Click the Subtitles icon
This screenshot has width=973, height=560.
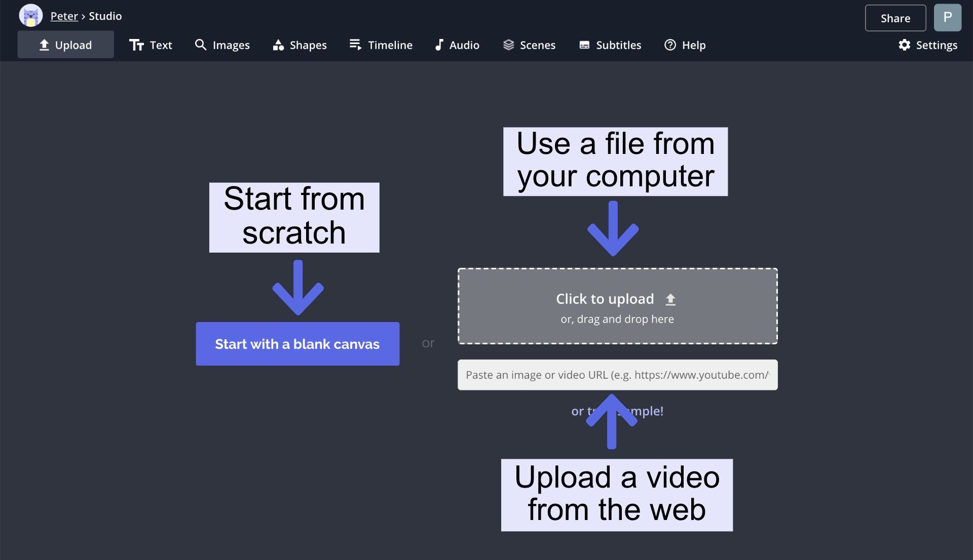(x=584, y=45)
